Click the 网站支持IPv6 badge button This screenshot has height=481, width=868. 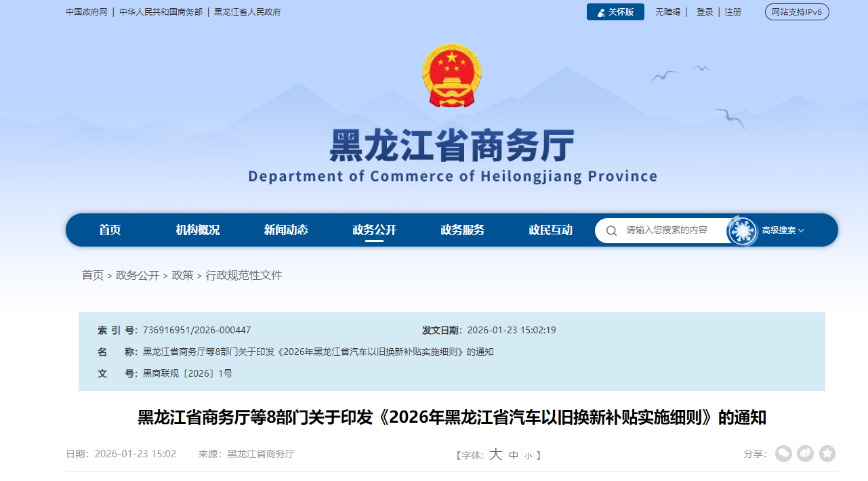[797, 12]
